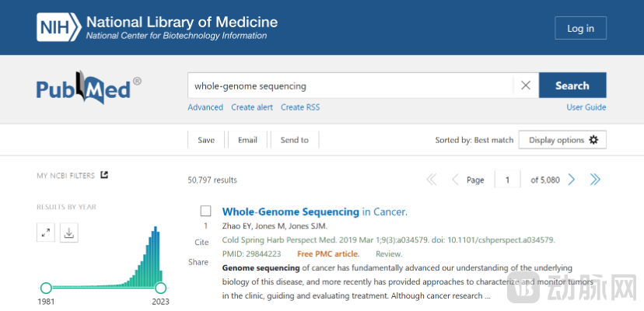Click the Log in button
This screenshot has width=644, height=311.
click(580, 29)
